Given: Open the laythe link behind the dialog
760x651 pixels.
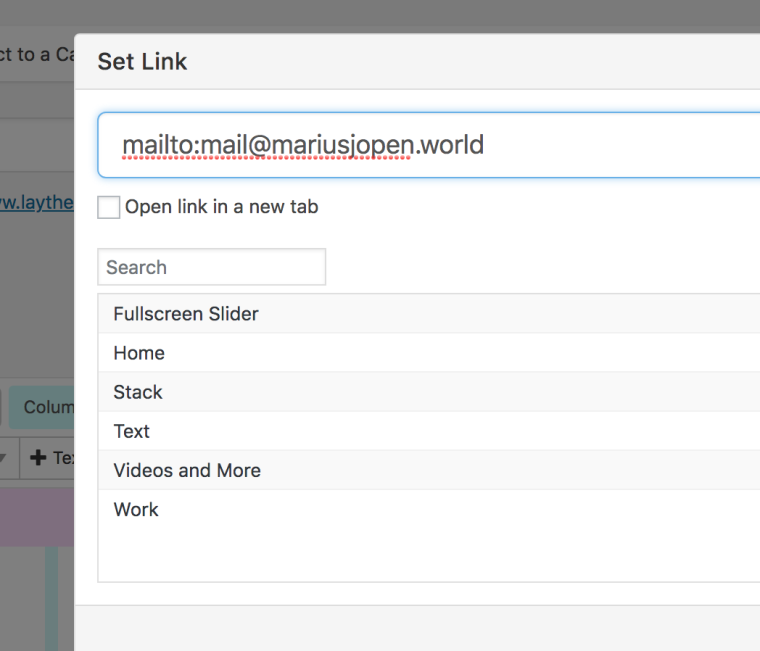Looking at the screenshot, I should 37,202.
